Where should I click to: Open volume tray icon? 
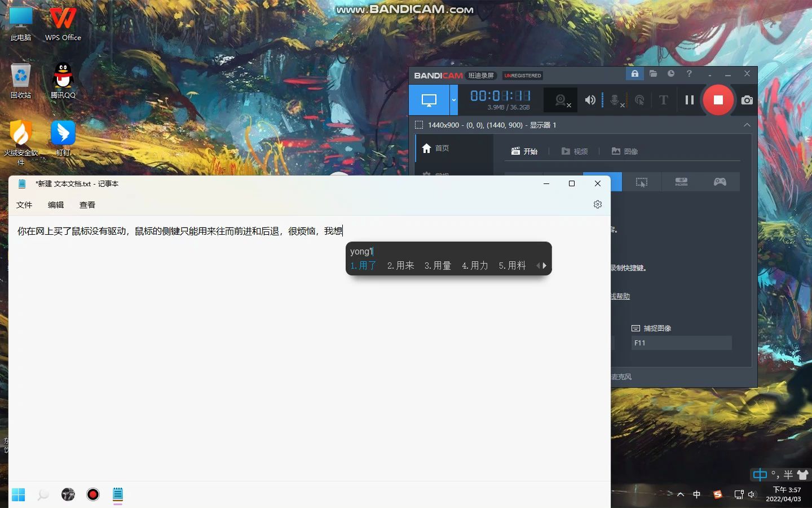752,494
